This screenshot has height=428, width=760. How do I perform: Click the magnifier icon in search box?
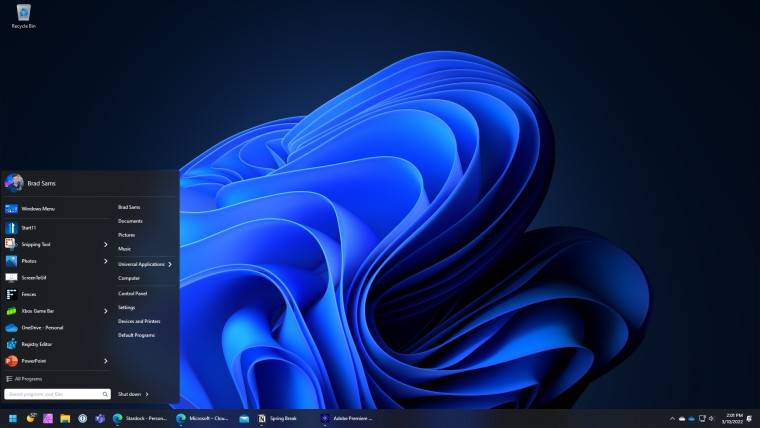pyautogui.click(x=105, y=395)
